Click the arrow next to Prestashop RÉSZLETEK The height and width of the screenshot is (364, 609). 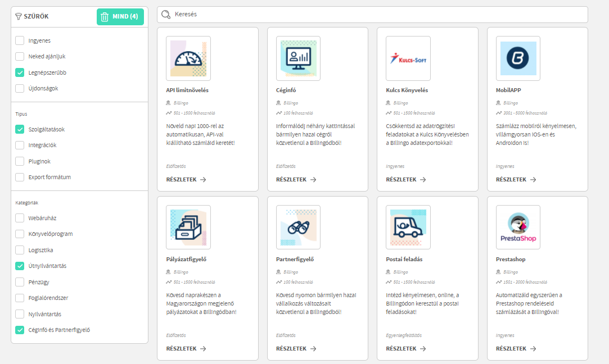pos(533,349)
